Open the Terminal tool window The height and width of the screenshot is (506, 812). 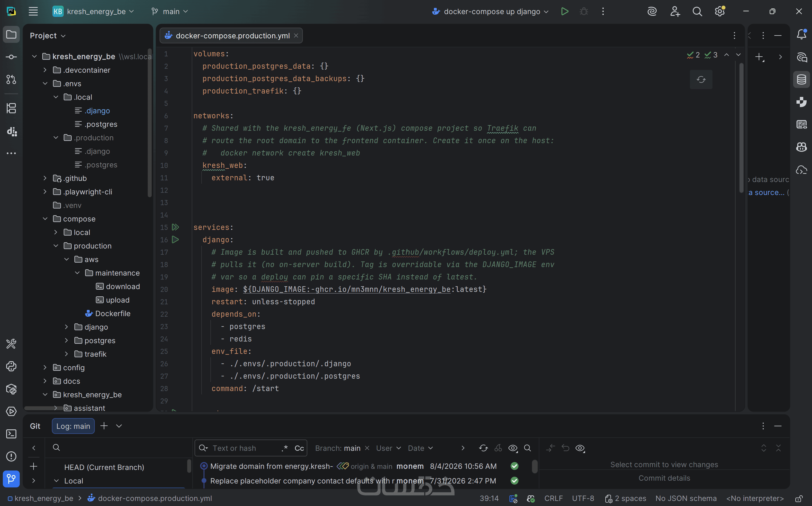coord(11,434)
